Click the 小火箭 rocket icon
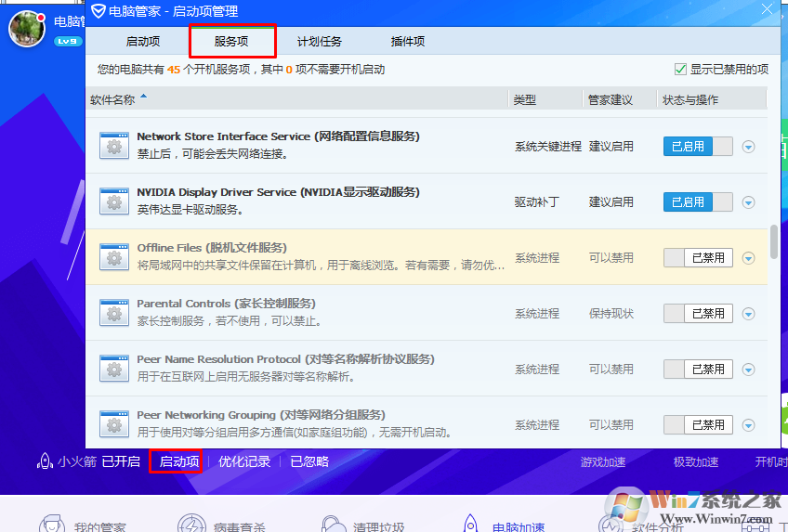This screenshot has width=788, height=532. pyautogui.click(x=46, y=461)
